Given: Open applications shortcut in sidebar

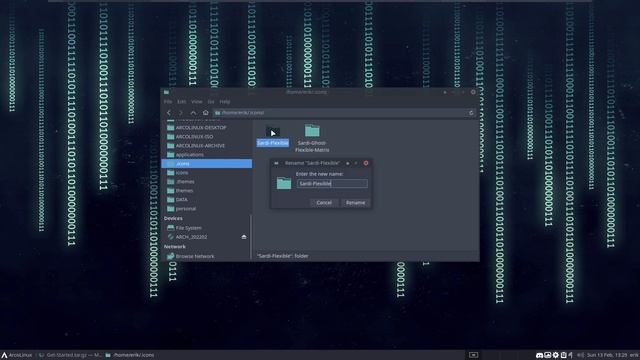Looking at the screenshot, I should (207, 155).
